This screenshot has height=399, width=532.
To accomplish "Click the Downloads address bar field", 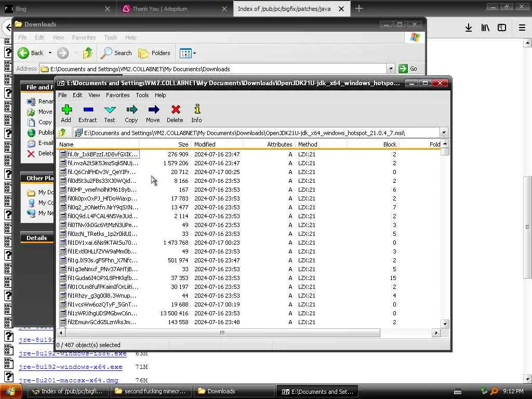I will click(x=213, y=69).
